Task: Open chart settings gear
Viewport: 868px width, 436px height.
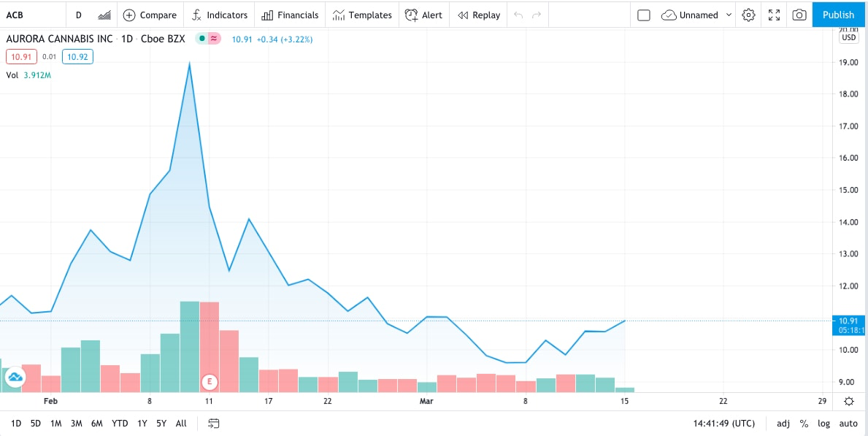Action: click(x=748, y=15)
